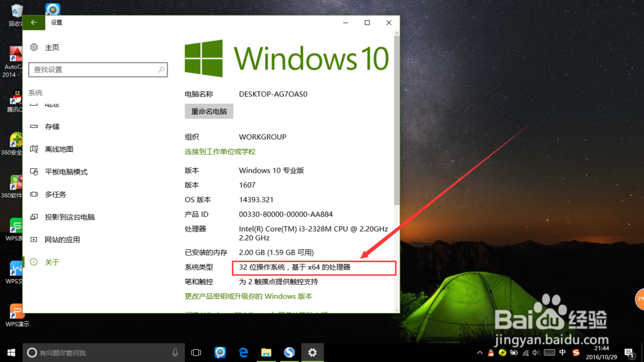Click the search magnifier in 查找设置 box
Image resolution: width=644 pixels, height=362 pixels.
pyautogui.click(x=161, y=70)
